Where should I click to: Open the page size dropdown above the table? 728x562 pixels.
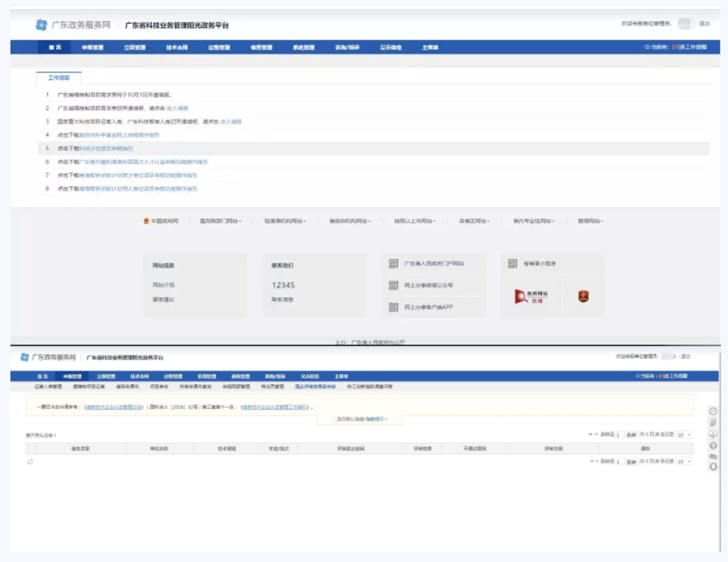(684, 435)
